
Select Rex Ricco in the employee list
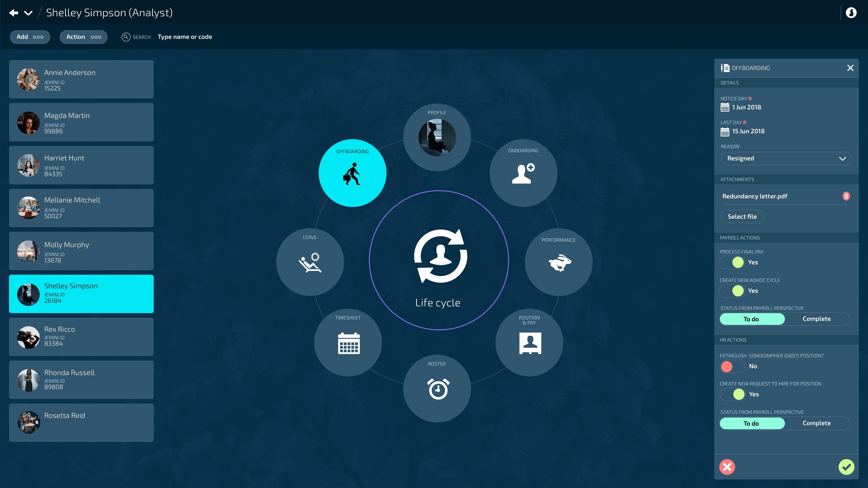click(81, 337)
